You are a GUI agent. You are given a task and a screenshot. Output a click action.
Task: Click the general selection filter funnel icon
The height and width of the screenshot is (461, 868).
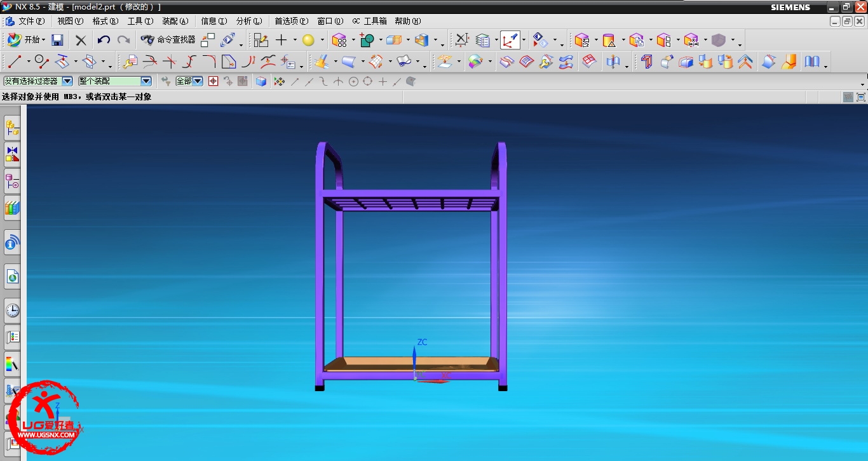(x=166, y=81)
